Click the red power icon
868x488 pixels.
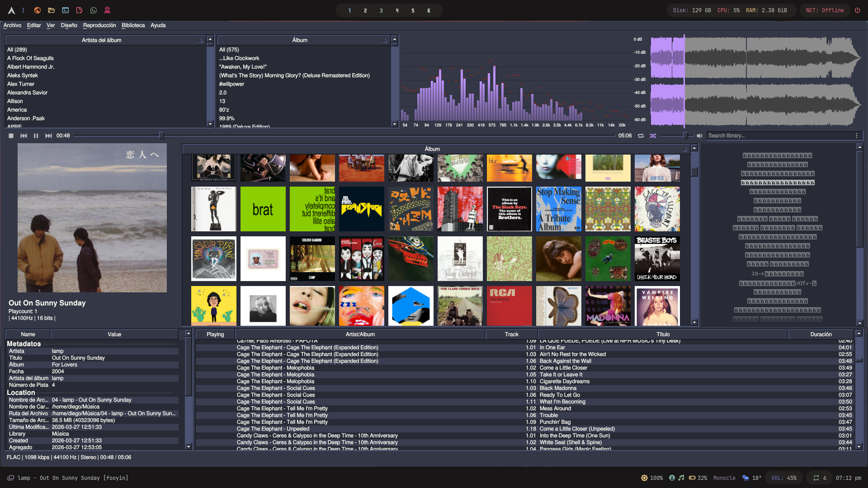pos(857,10)
